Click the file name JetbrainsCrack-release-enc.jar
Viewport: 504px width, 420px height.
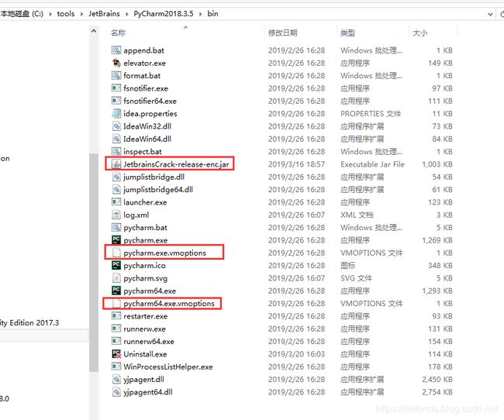(176, 164)
